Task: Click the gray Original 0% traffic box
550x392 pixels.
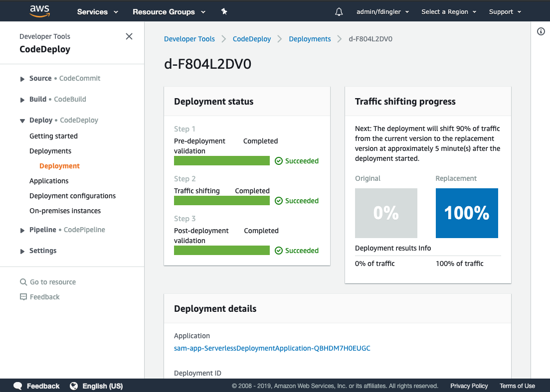Action: tap(386, 213)
